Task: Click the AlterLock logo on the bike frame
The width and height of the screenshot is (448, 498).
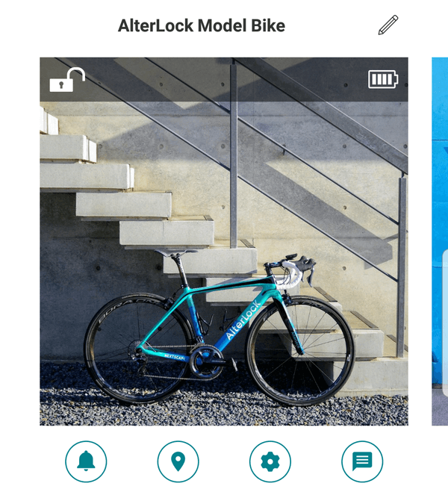Action: 243,320
